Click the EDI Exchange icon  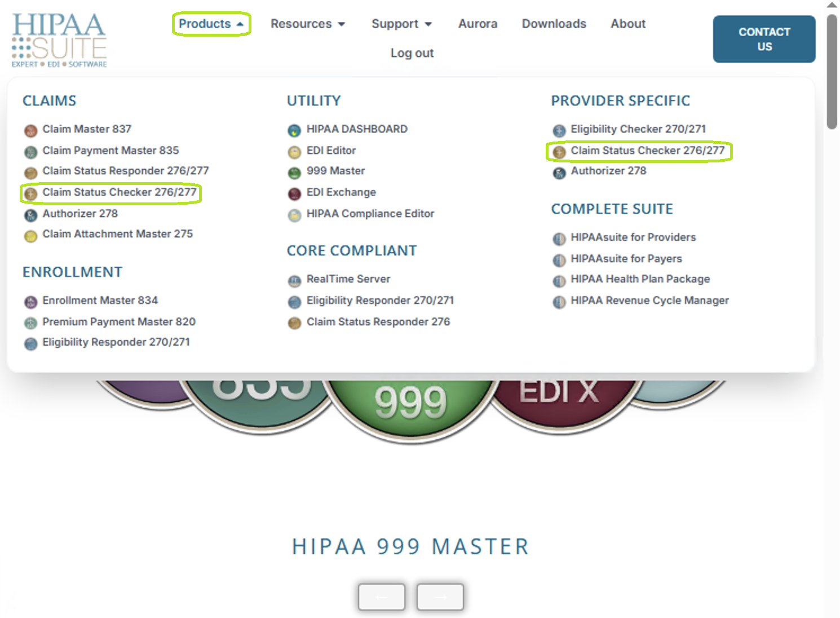pyautogui.click(x=294, y=194)
